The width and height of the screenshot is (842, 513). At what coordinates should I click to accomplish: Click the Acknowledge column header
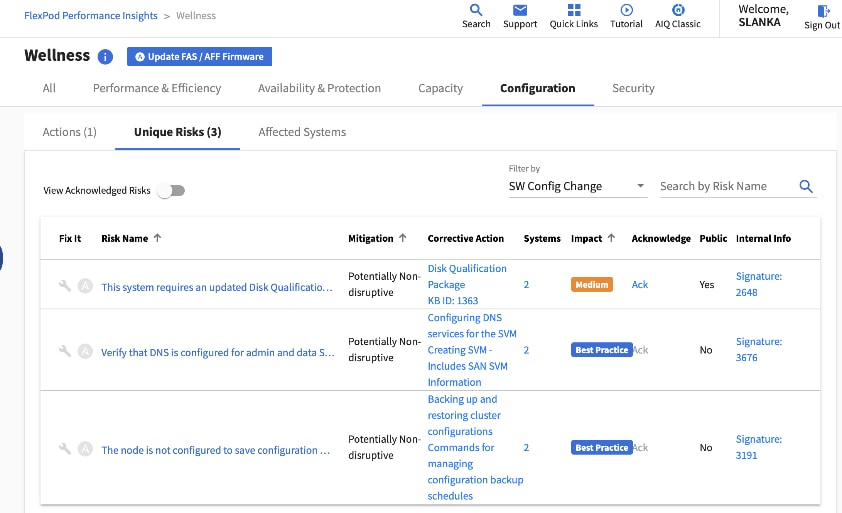tap(661, 239)
